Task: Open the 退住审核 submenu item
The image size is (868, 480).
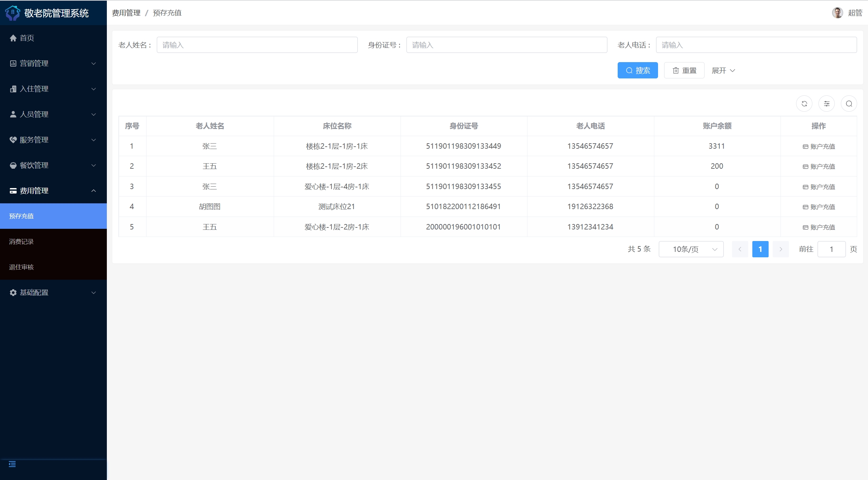Action: [53, 267]
